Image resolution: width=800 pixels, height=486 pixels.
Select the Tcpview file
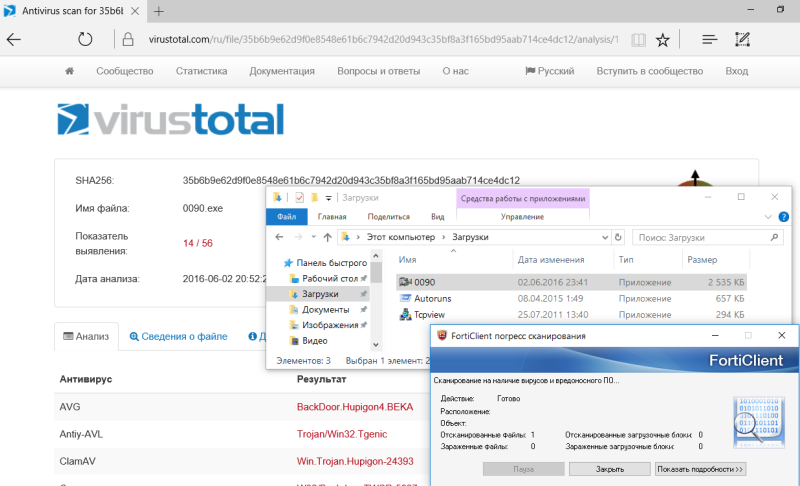[571, 315]
